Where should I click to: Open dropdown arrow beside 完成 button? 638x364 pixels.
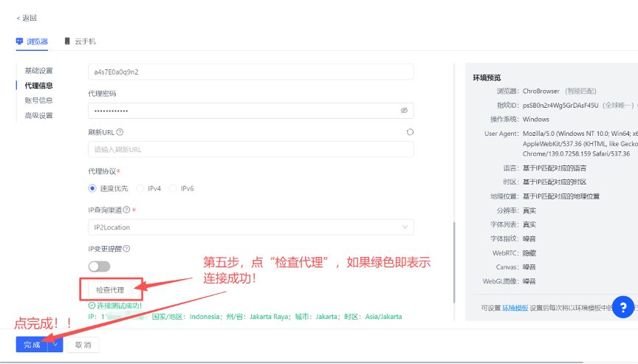point(55,345)
